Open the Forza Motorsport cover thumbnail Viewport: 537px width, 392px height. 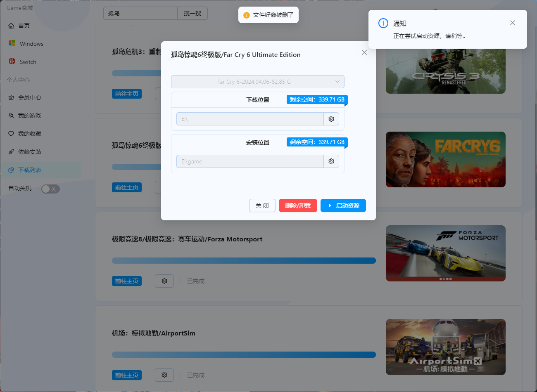[446, 253]
